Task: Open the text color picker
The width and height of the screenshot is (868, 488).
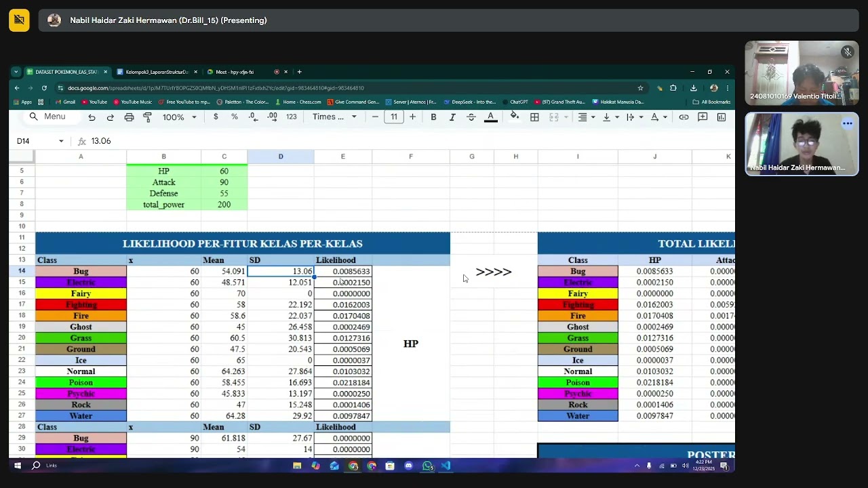Action: click(x=490, y=117)
